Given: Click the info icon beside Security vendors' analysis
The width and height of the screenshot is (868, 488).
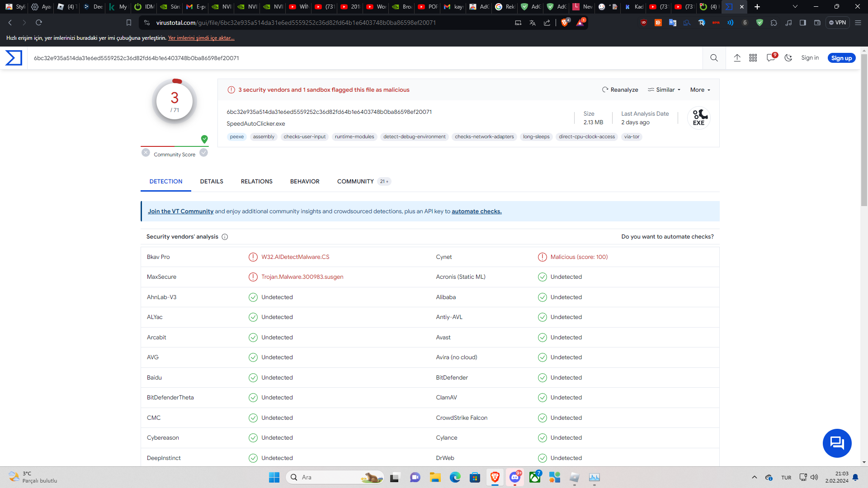Looking at the screenshot, I should point(225,237).
